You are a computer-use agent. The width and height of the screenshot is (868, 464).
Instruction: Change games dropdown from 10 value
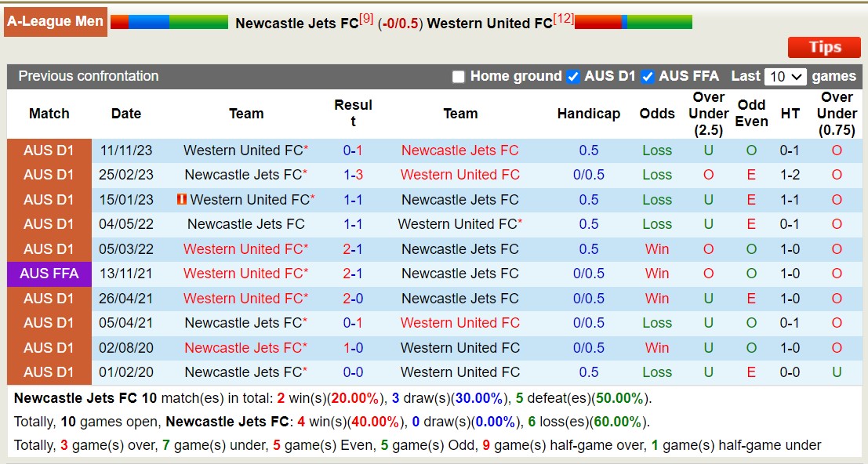[784, 77]
